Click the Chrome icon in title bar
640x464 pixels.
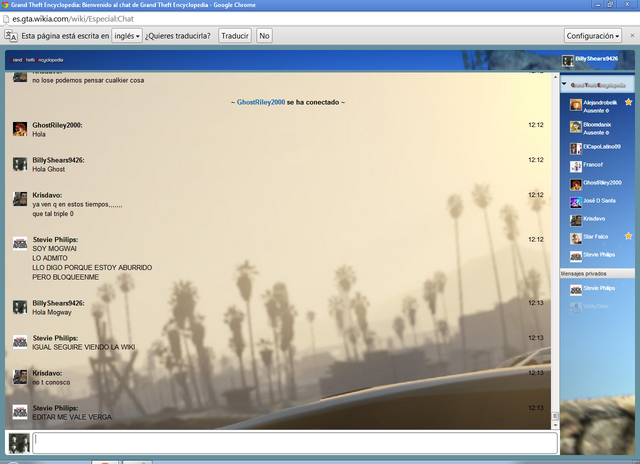point(5,5)
